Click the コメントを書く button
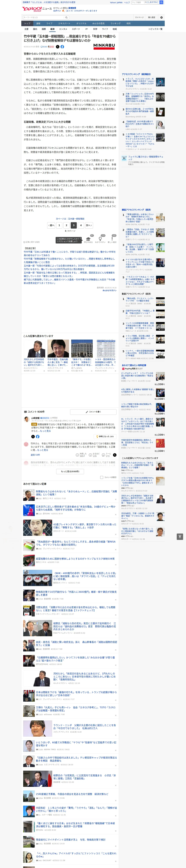The image size is (186, 868). click(93, 412)
